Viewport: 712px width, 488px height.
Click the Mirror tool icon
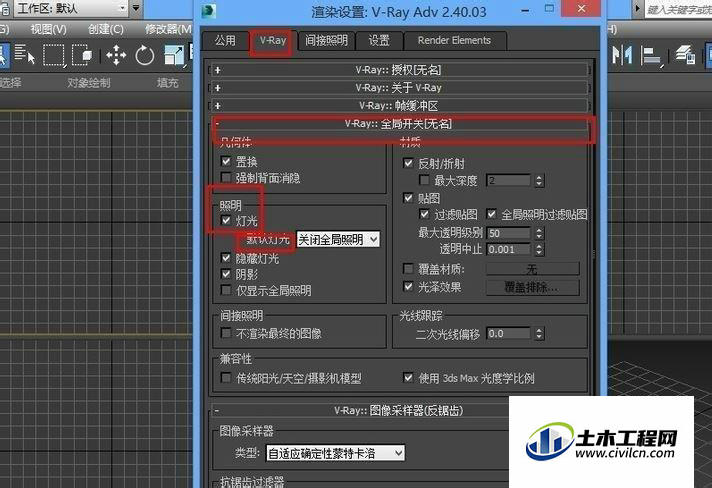click(x=623, y=55)
